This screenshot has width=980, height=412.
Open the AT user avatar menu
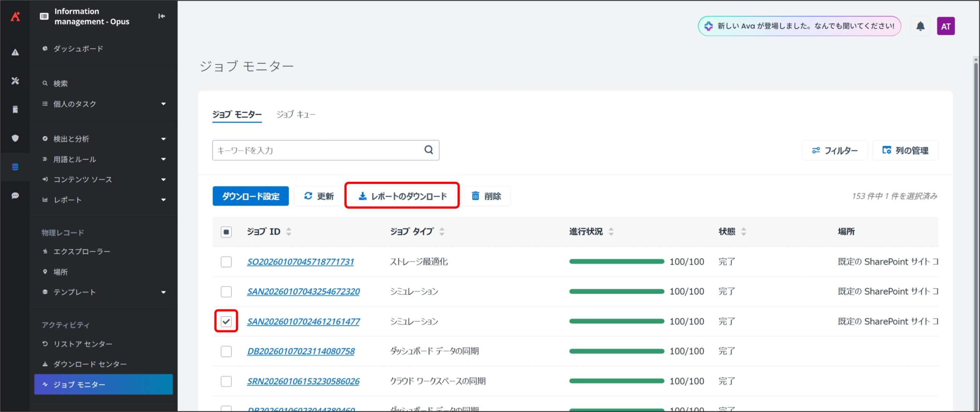pyautogui.click(x=946, y=26)
